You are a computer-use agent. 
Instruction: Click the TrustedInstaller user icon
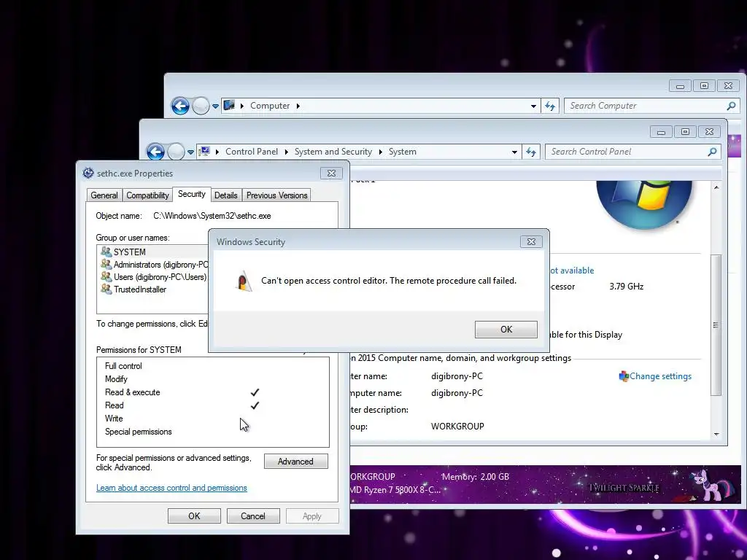click(106, 289)
